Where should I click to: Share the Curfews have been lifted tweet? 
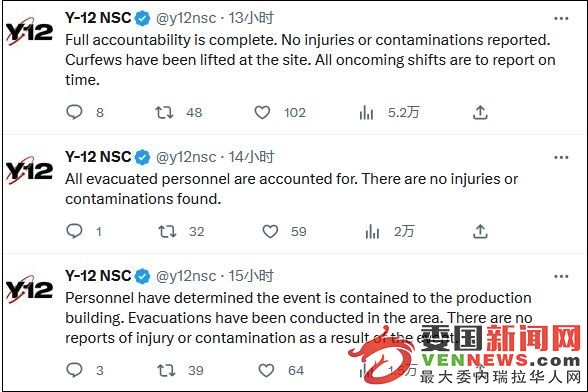click(480, 112)
